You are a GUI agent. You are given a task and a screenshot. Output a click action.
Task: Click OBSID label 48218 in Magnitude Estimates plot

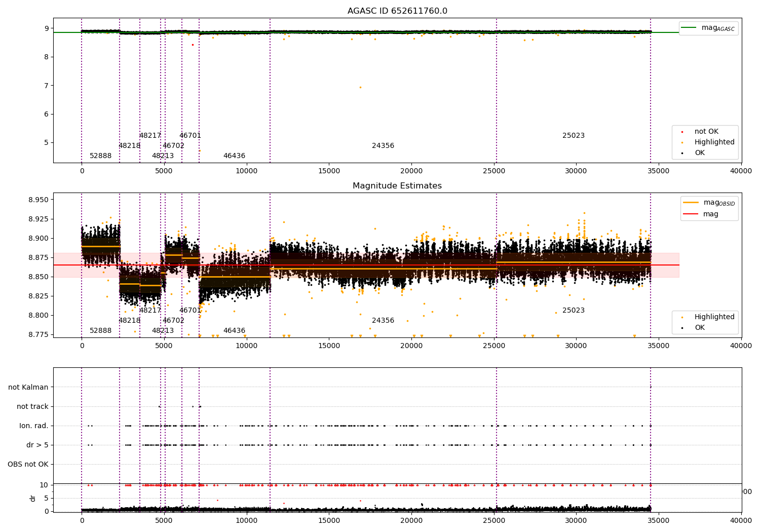129,321
